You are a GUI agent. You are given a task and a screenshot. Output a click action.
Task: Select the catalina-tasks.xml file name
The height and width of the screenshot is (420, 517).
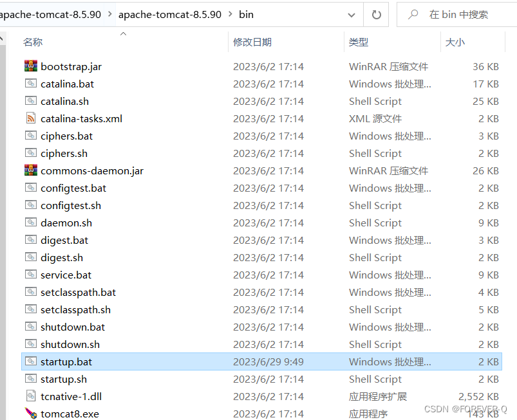tap(81, 118)
